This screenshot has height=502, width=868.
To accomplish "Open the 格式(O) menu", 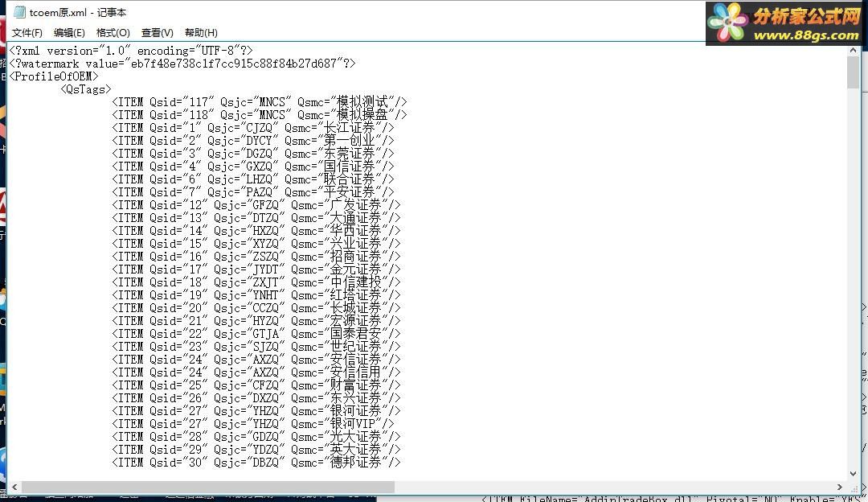I will 113,33.
